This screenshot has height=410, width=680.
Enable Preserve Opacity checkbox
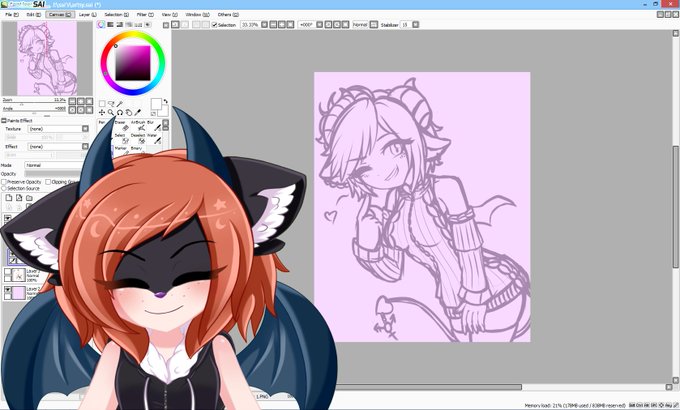4,182
